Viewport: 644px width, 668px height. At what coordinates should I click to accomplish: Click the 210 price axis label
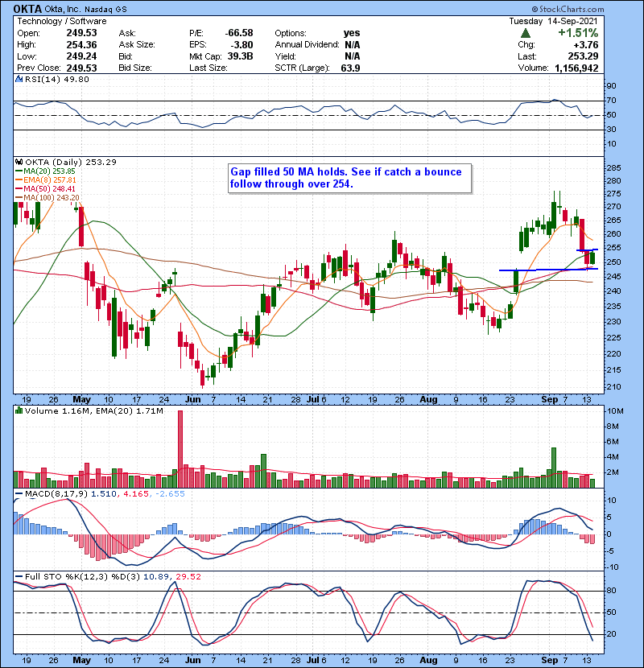(x=613, y=387)
